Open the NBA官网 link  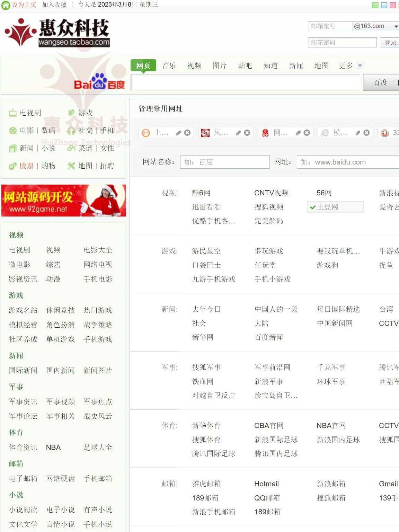331,426
